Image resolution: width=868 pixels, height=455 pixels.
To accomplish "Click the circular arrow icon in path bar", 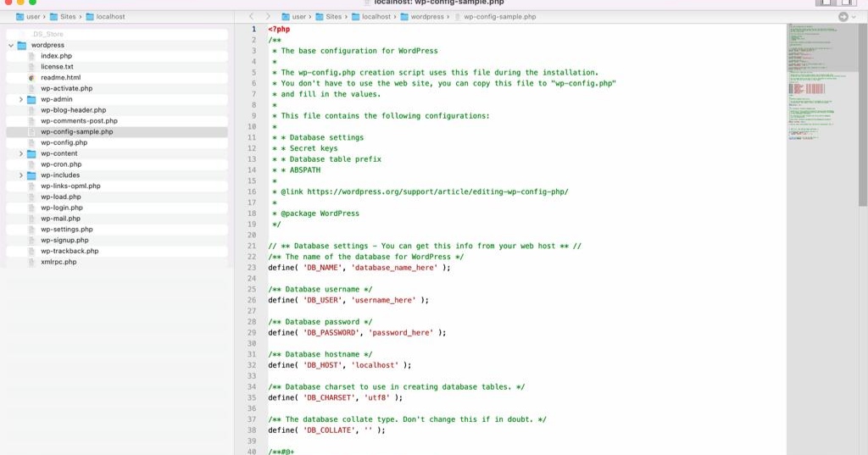I will pos(843,17).
